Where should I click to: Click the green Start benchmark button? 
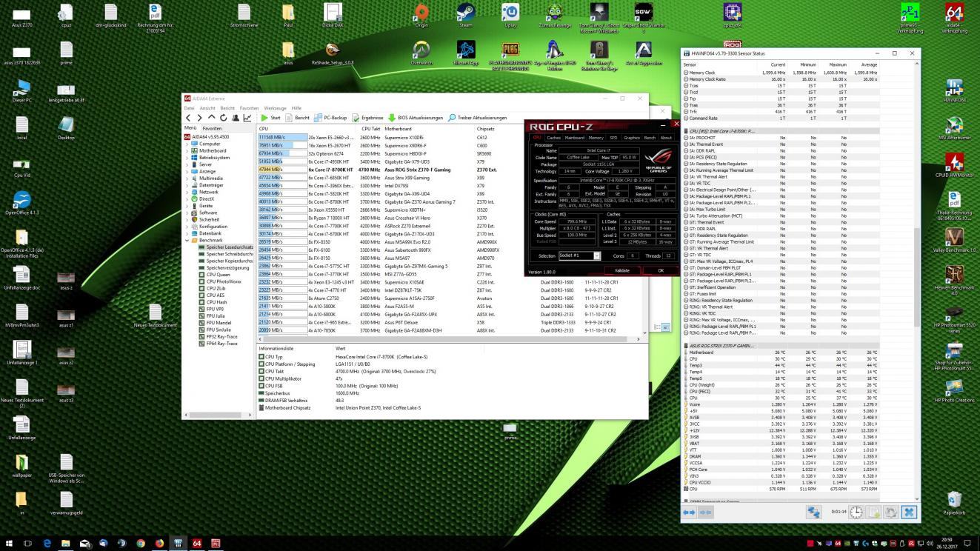point(270,118)
